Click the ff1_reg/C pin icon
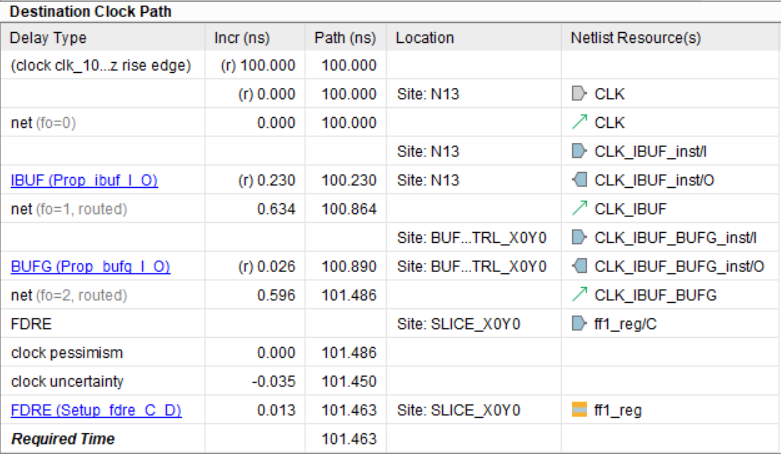Viewport: 781px width, 454px height. (x=578, y=324)
